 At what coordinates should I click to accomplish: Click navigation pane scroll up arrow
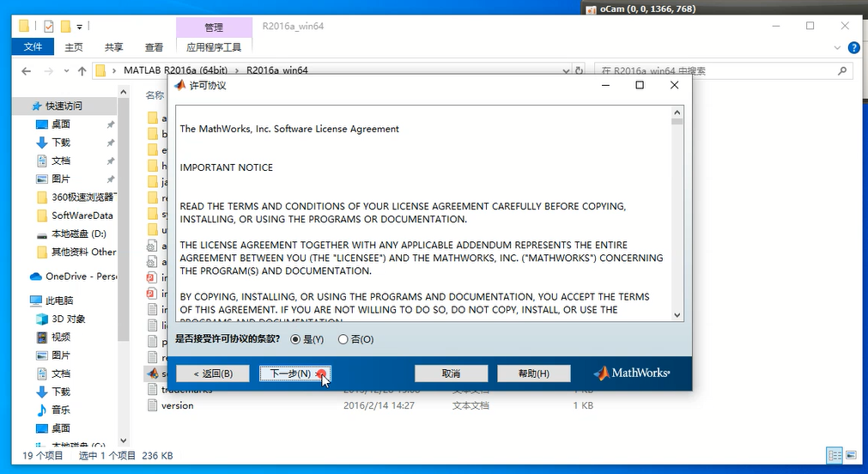coord(124,92)
